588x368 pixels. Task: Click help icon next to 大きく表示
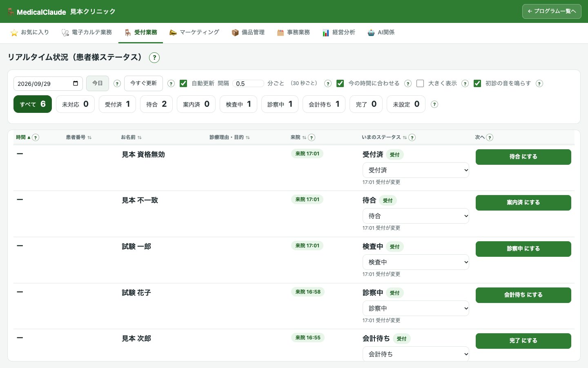pyautogui.click(x=465, y=83)
